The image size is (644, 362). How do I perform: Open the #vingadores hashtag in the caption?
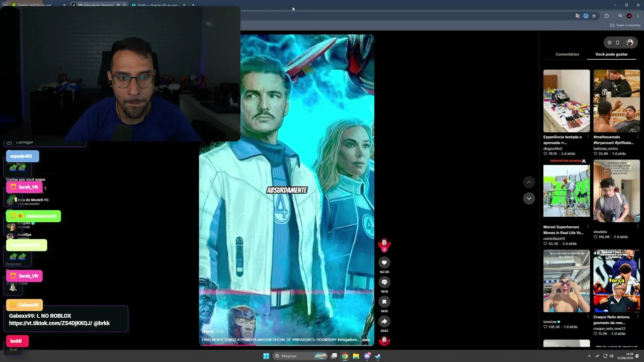click(348, 340)
